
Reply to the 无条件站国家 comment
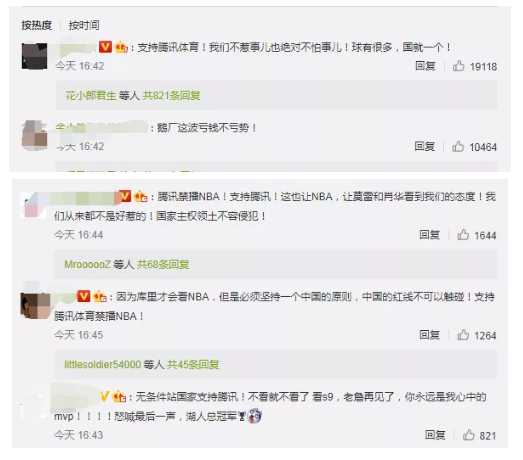coord(435,435)
